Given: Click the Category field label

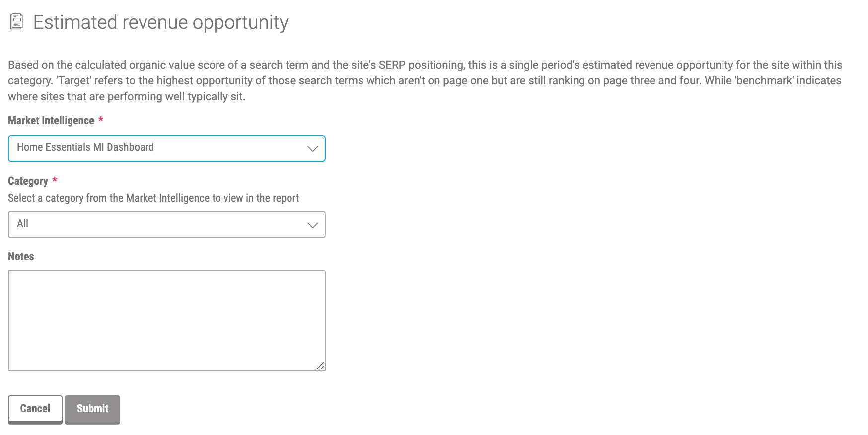Looking at the screenshot, I should tap(28, 181).
